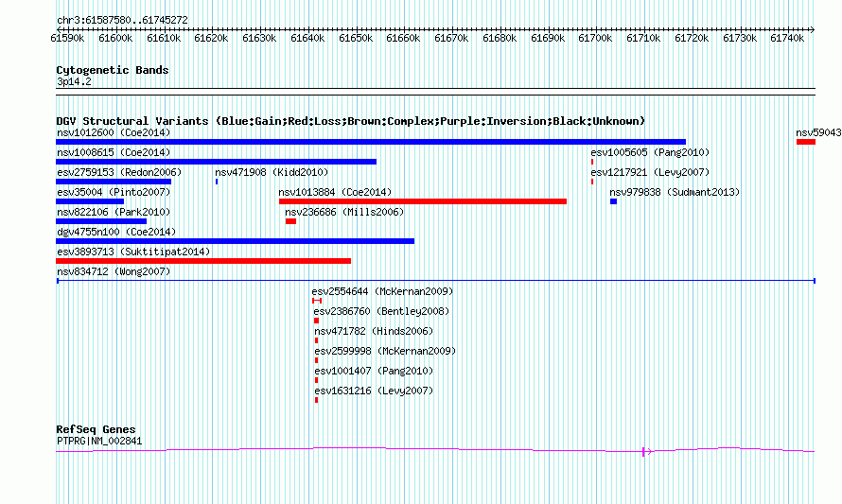This screenshot has height=504, width=842.
Task: Open esv2386760 (Bentley2008) variant label
Action: (381, 311)
